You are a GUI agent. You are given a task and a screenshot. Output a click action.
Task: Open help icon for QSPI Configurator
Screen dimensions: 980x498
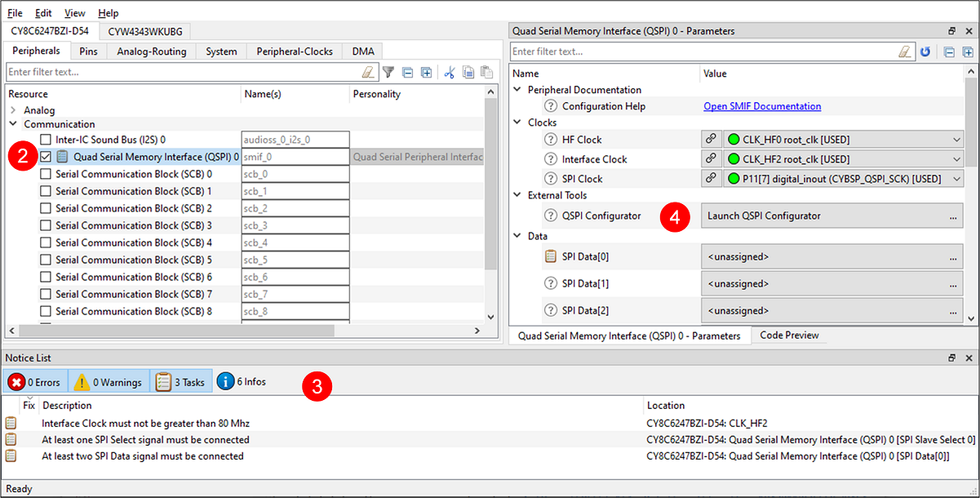coord(551,216)
